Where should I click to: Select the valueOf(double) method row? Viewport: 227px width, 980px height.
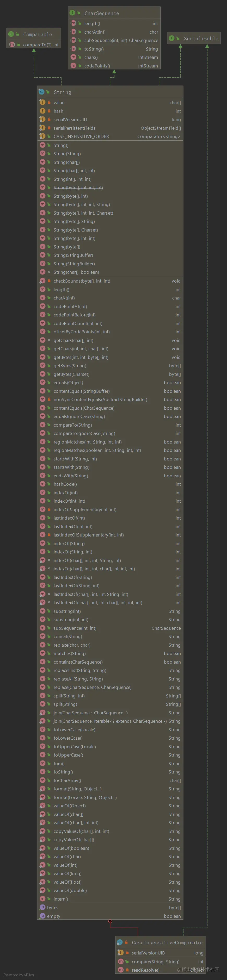[x=110, y=890]
